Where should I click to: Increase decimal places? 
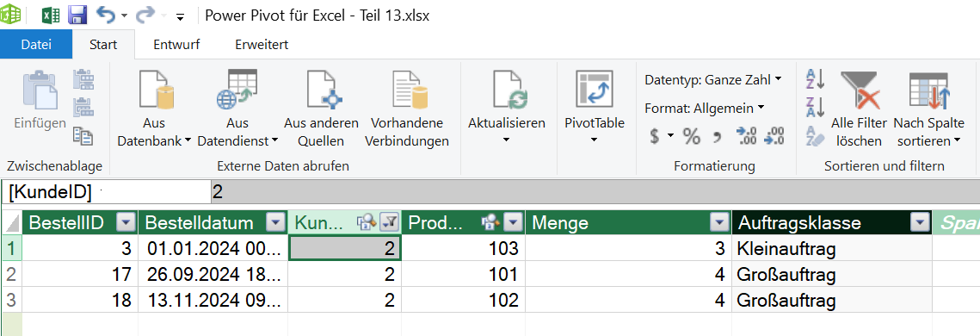tap(748, 136)
